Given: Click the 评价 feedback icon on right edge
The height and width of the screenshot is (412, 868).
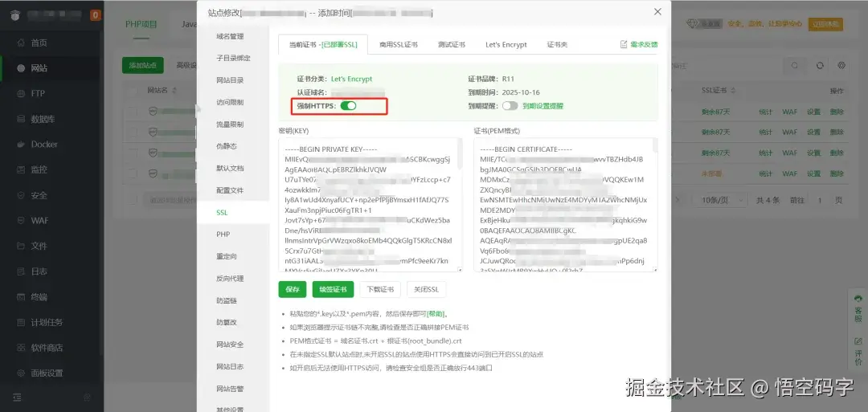Looking at the screenshot, I should tap(858, 351).
